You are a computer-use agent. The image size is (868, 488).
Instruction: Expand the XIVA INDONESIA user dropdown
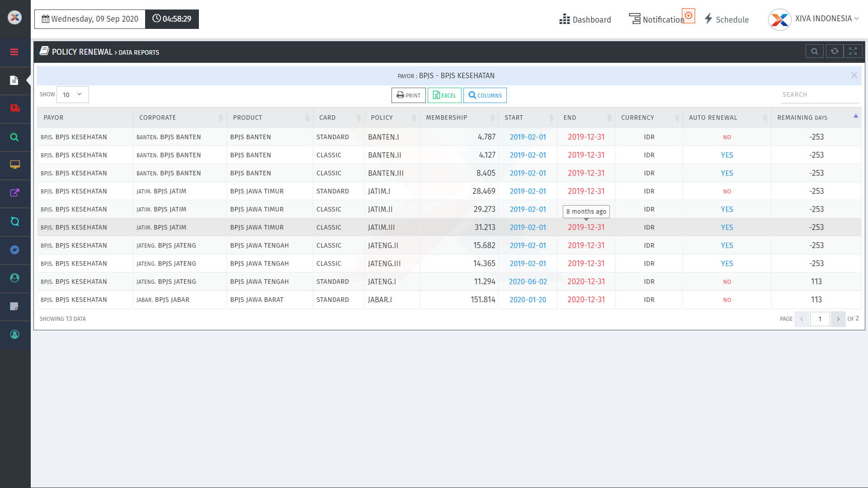pyautogui.click(x=827, y=19)
